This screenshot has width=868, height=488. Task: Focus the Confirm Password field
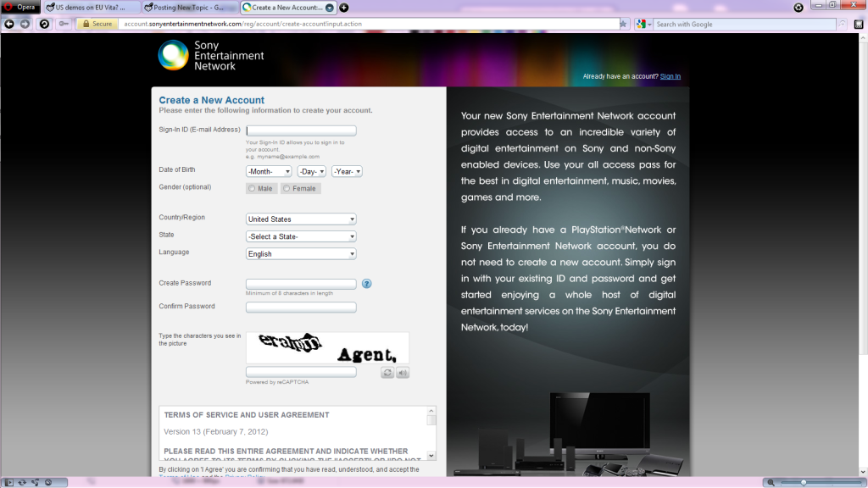pos(301,307)
